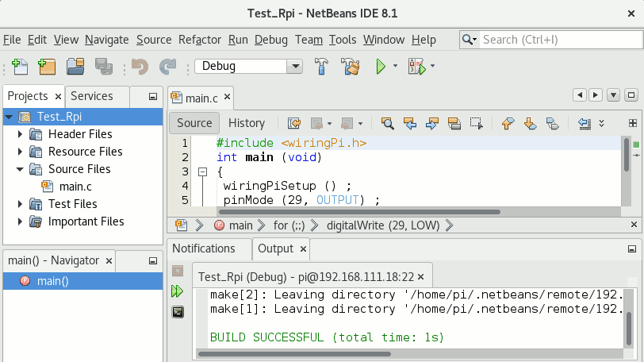Viewport: 644px width, 362px height.
Task: Open the Refactor menu
Action: tap(200, 40)
